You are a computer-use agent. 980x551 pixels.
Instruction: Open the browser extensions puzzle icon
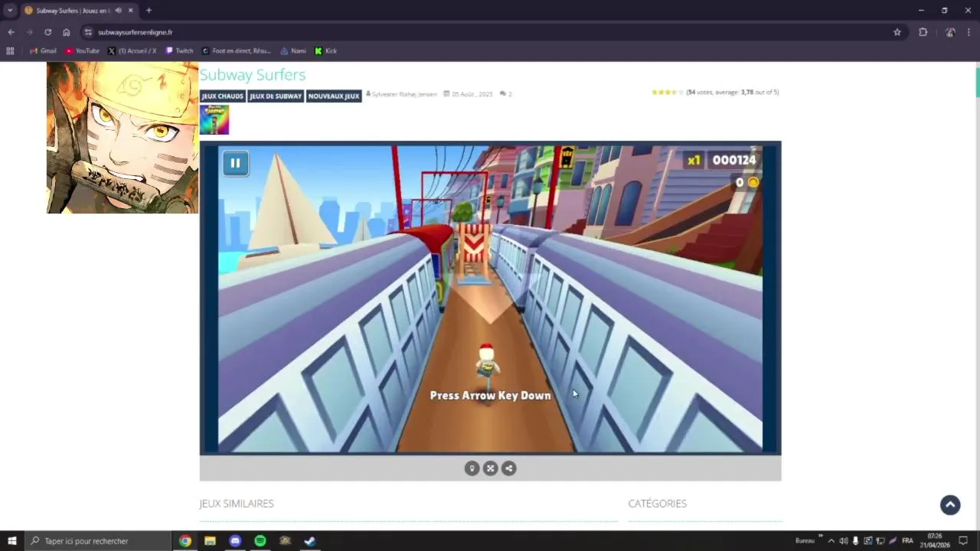click(923, 32)
